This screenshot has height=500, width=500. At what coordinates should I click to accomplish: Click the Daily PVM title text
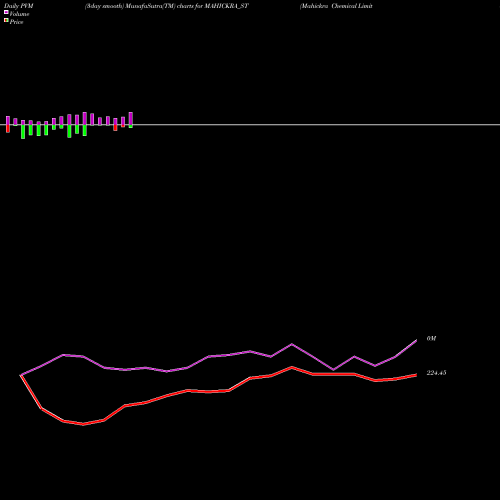click(19, 6)
